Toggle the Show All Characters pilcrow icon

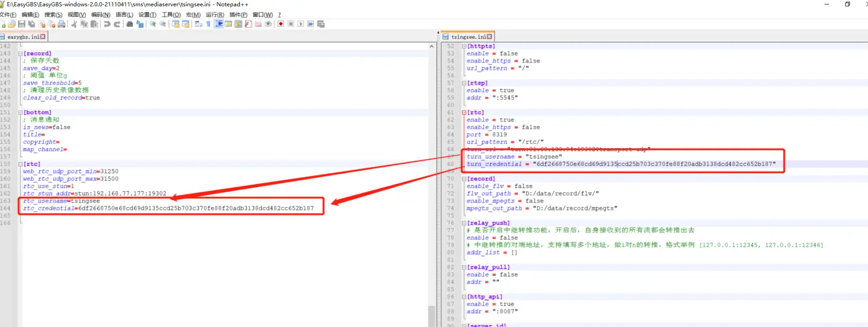pos(208,24)
